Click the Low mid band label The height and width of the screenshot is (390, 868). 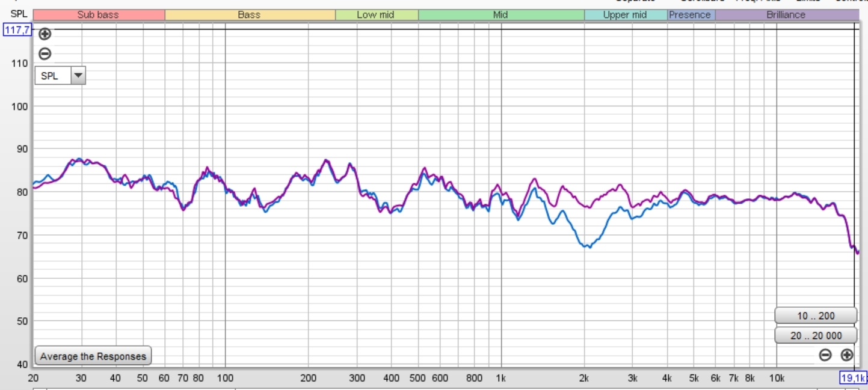click(x=377, y=15)
